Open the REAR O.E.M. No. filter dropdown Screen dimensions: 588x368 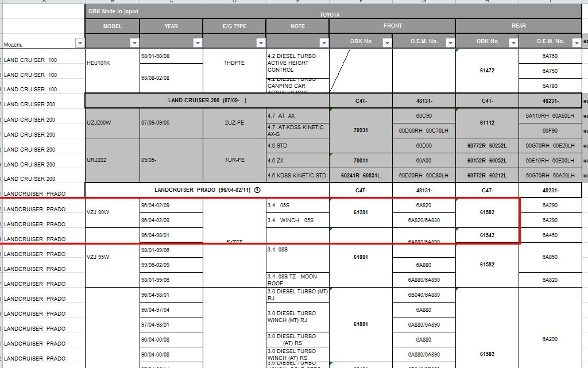tap(576, 42)
